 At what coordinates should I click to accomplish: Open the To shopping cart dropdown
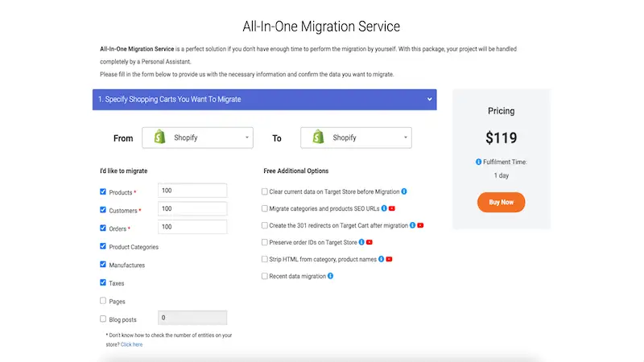tap(356, 138)
